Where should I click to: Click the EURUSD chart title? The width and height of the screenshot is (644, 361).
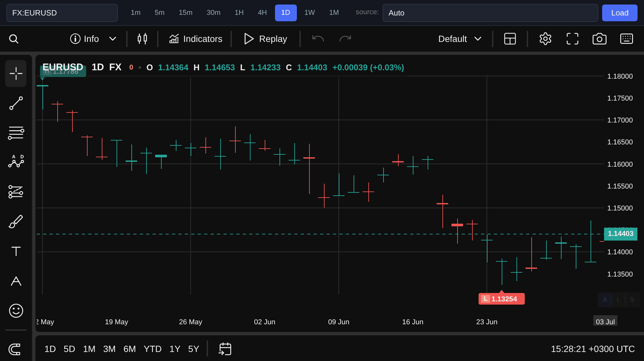tap(63, 67)
